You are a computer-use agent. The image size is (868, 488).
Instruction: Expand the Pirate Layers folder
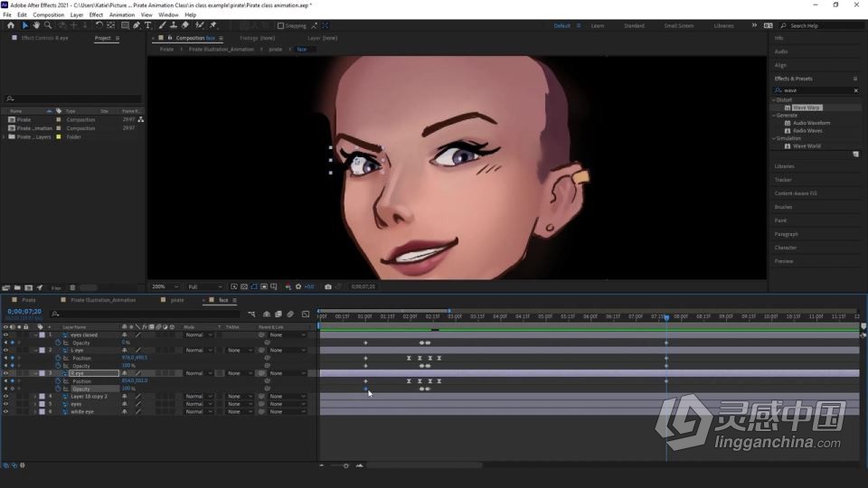[x=5, y=136]
